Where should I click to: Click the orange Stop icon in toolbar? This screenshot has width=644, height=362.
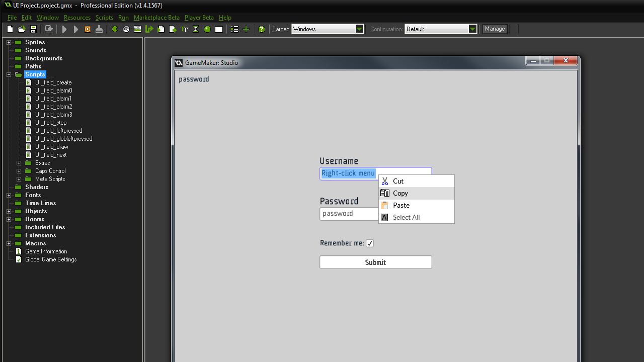88,29
